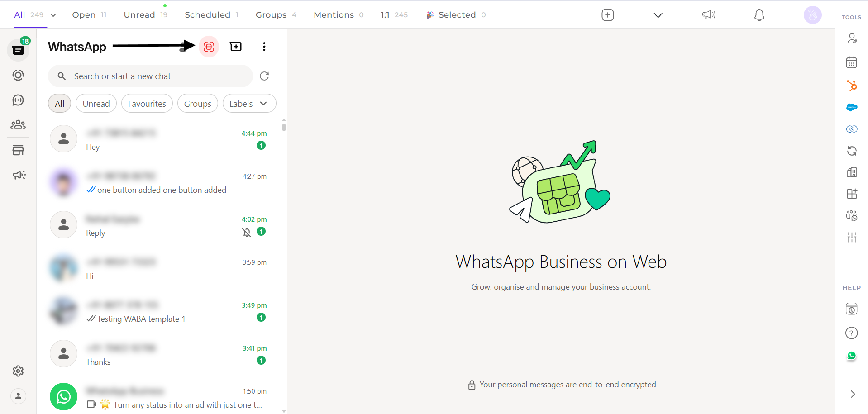Click the green WhatsApp icon under Help

coord(852,356)
